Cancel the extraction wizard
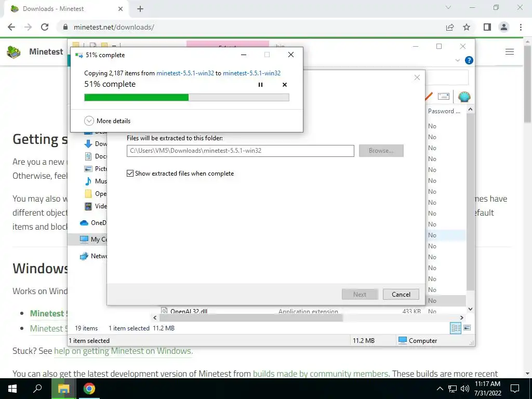Image resolution: width=532 pixels, height=399 pixels. coord(401,294)
